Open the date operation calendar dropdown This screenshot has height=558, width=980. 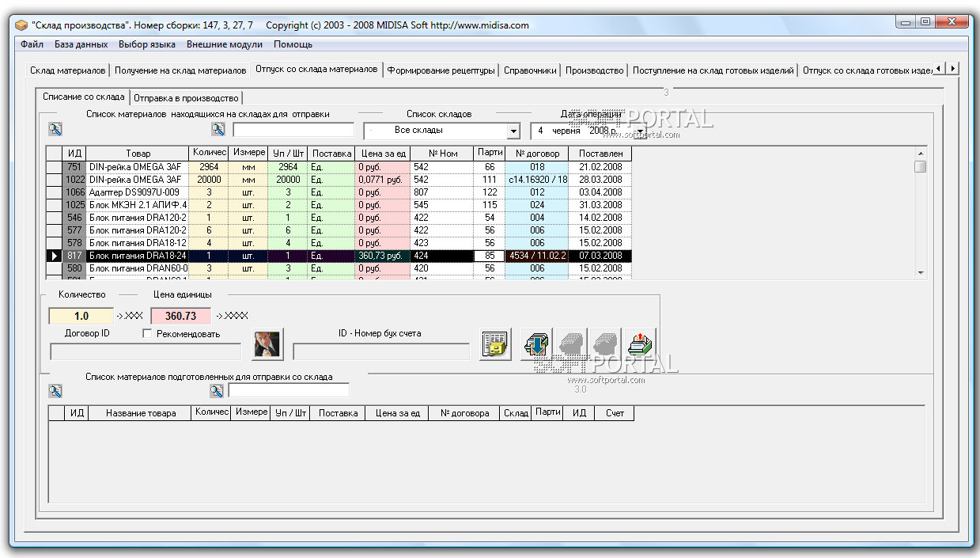(x=640, y=131)
